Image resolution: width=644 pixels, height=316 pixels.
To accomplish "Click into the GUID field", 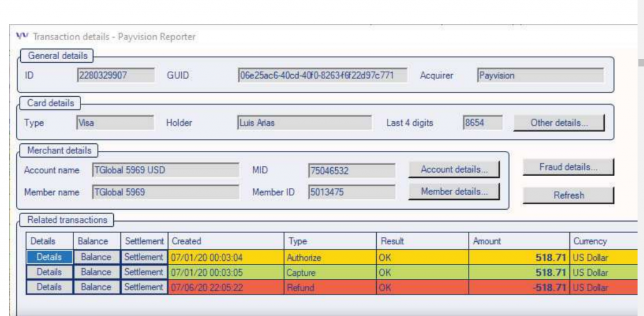I will (322, 75).
